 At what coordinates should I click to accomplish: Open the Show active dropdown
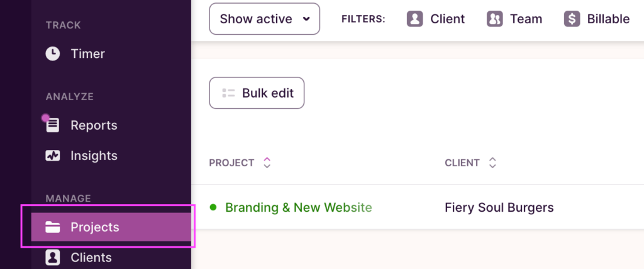click(x=264, y=19)
